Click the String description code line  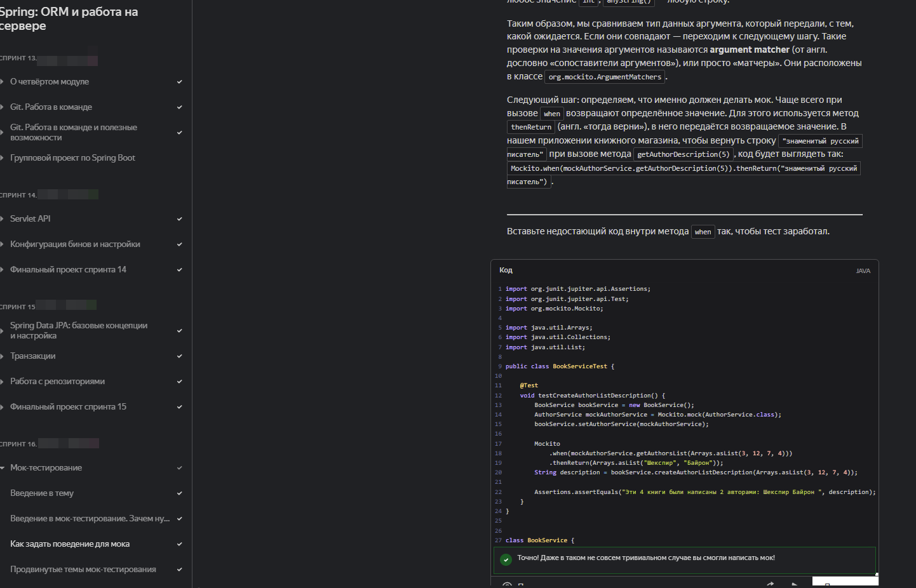(696, 472)
